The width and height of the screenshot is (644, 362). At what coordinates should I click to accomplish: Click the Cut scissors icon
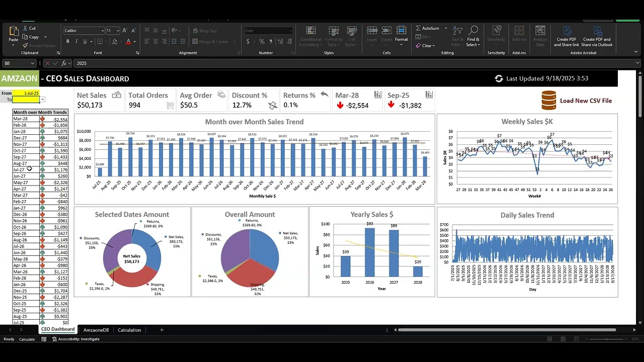[x=25, y=28]
